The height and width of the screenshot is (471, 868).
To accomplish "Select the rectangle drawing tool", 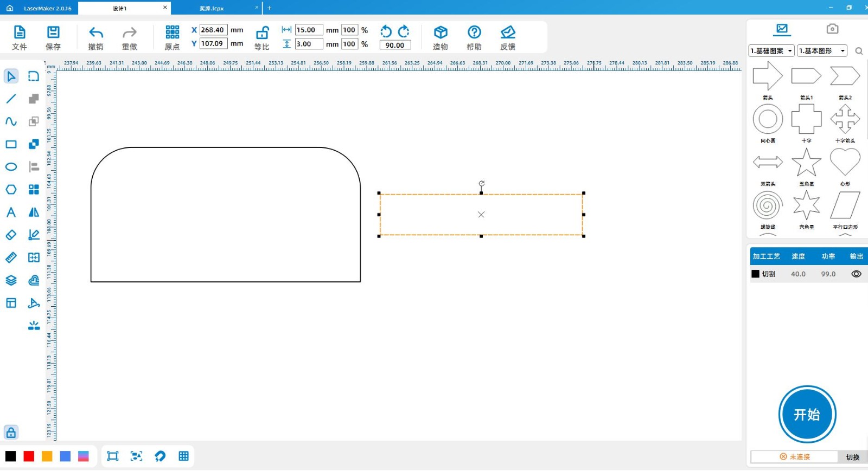I will (11, 144).
